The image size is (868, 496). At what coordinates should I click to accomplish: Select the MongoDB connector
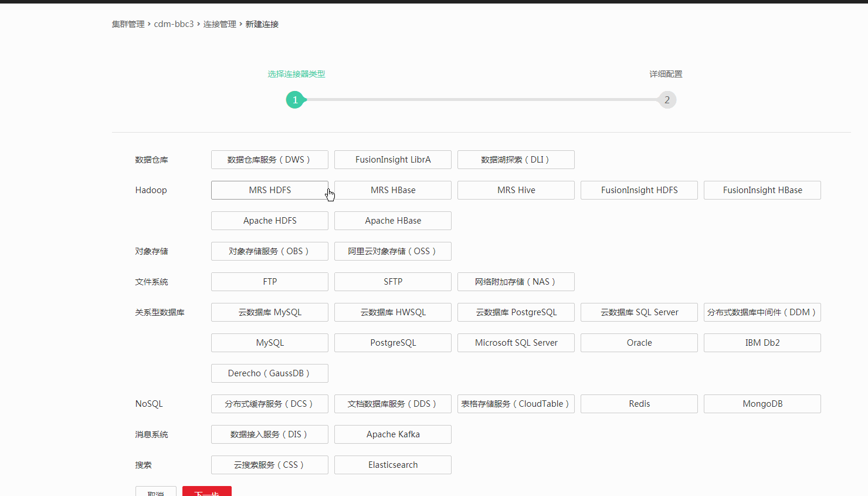click(762, 404)
